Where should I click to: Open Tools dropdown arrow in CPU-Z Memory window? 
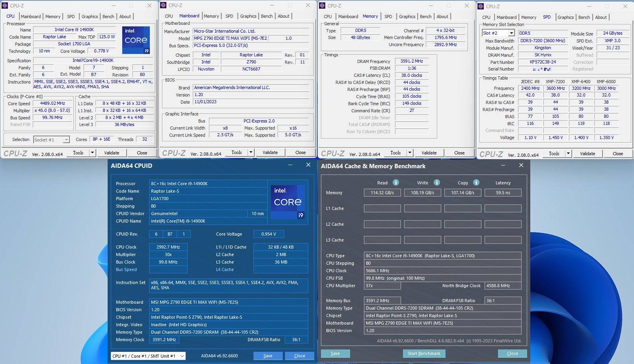click(x=410, y=153)
